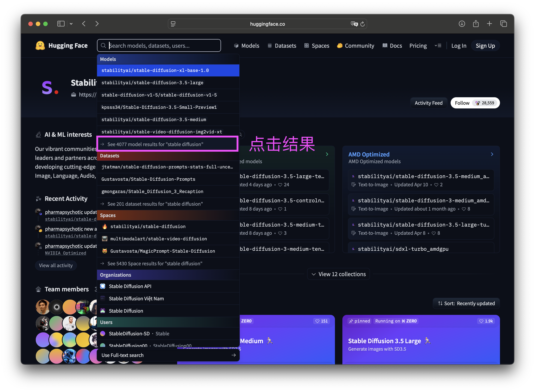Click the browser back arrow
535x392 pixels.
point(84,24)
